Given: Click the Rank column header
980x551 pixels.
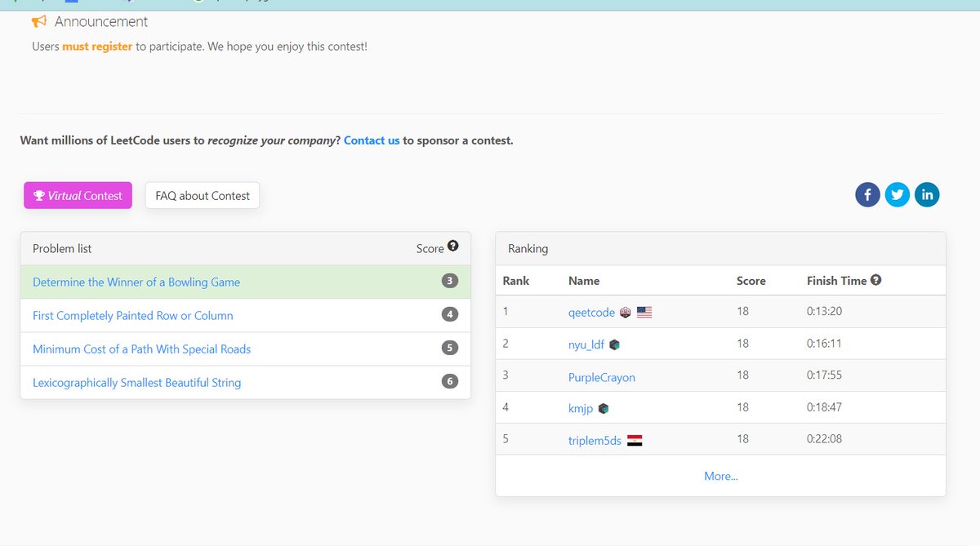Looking at the screenshot, I should coord(516,281).
